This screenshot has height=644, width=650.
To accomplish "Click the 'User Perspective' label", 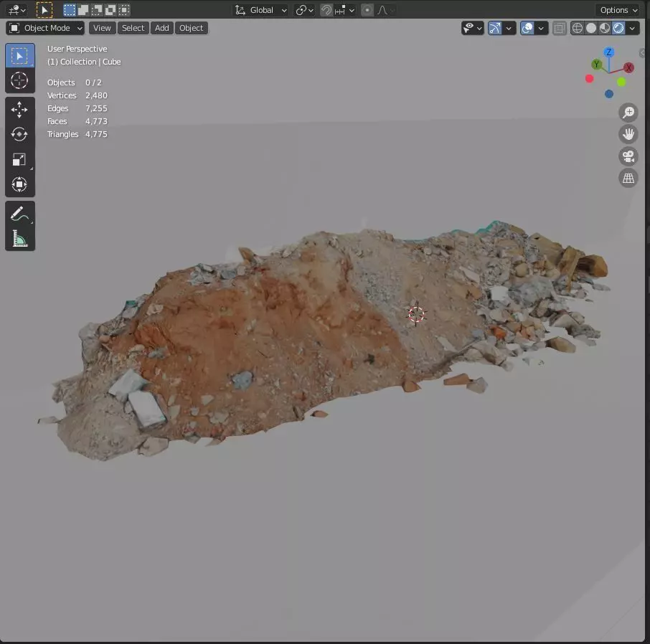I will [x=77, y=49].
